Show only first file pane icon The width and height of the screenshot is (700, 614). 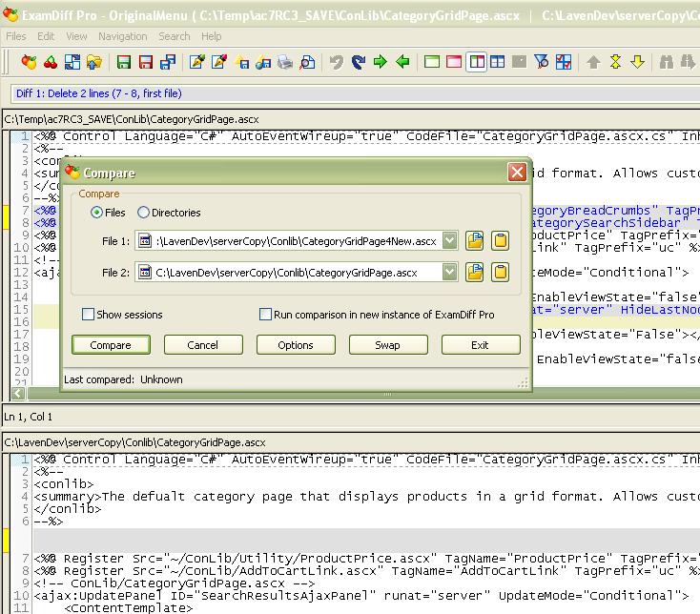(x=432, y=62)
